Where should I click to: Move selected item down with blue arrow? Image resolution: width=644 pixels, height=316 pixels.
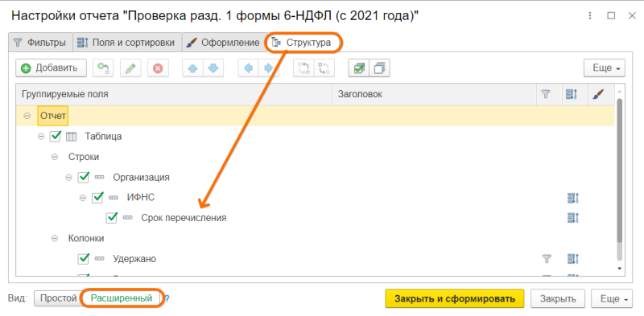[x=213, y=68]
